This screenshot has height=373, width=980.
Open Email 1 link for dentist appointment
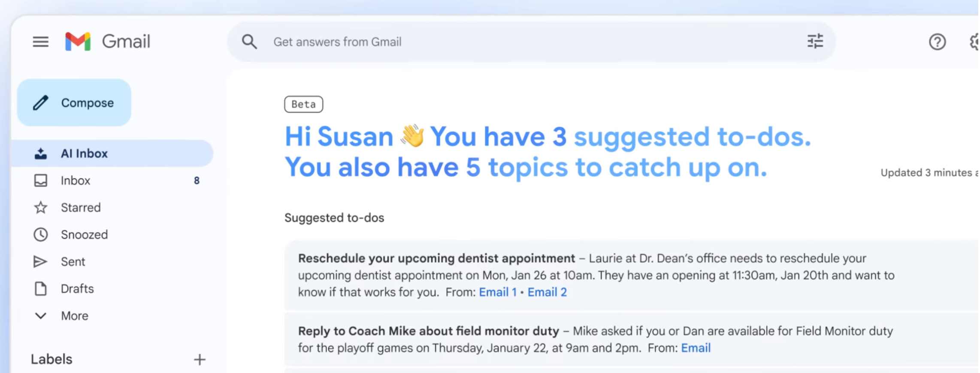pyautogui.click(x=498, y=292)
